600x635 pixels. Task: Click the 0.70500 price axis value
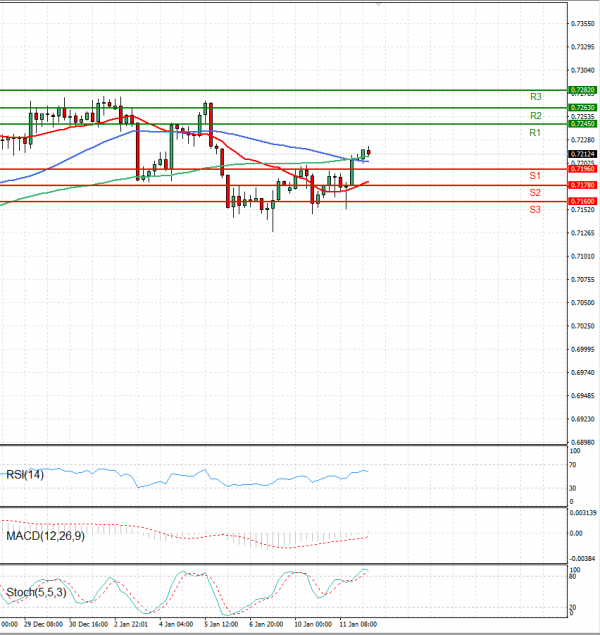[583, 303]
